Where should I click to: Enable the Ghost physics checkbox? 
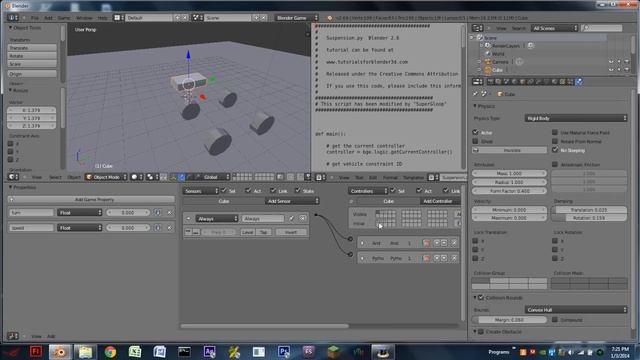[476, 141]
